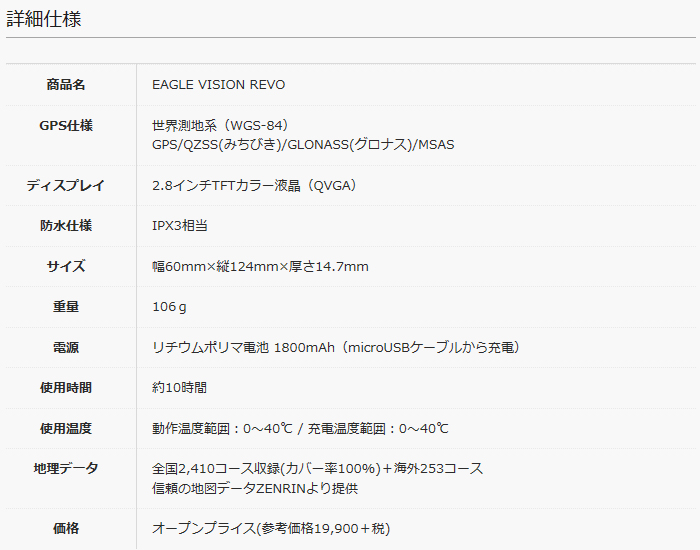Select the 防水仕様 row label
The image size is (700, 550).
(x=66, y=225)
